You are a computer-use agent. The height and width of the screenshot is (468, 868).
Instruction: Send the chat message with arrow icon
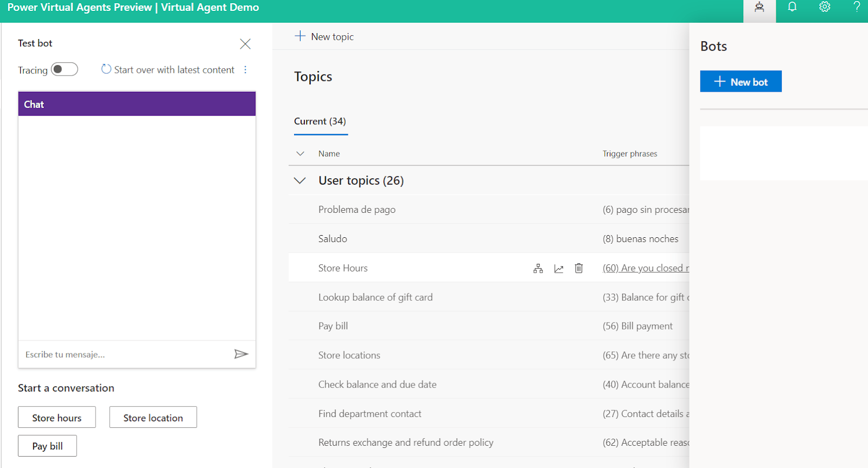[241, 354]
